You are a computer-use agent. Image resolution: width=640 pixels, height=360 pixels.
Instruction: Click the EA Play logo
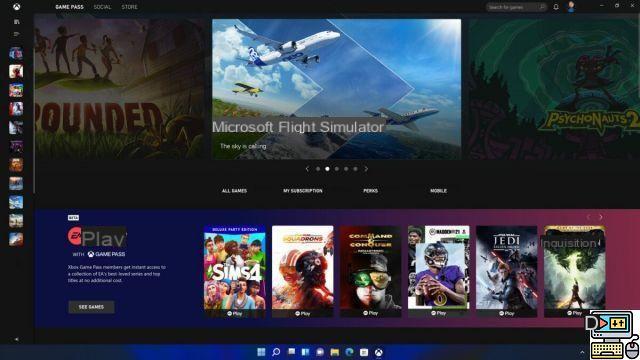97,238
